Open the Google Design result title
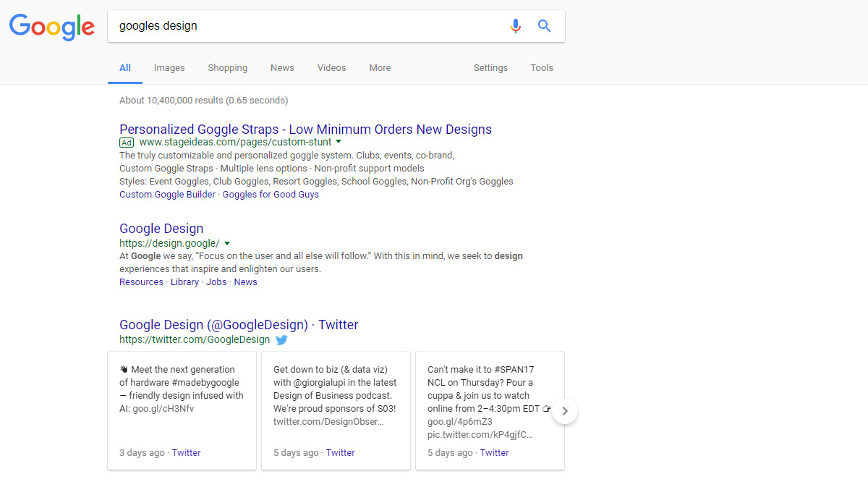868x487 pixels. pos(161,229)
